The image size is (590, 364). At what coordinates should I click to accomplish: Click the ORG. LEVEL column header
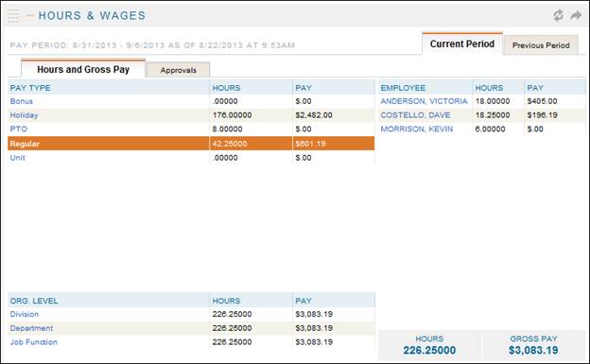click(x=34, y=301)
